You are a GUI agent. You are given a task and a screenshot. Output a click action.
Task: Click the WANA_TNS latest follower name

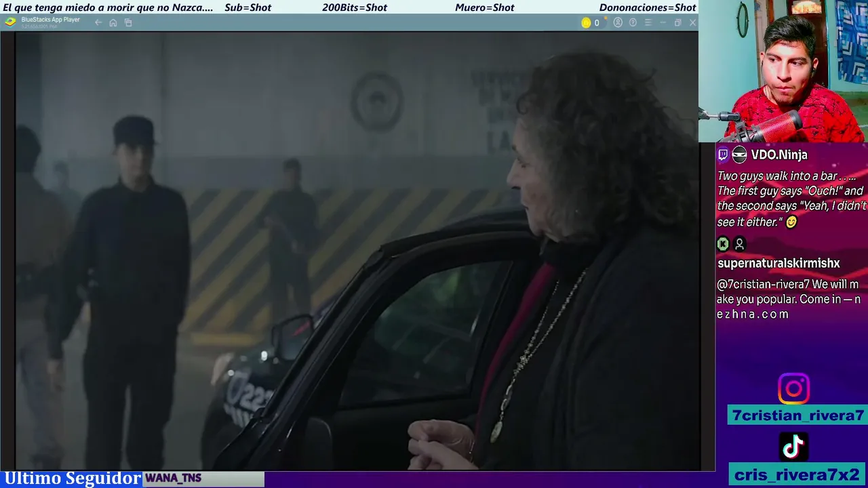(x=173, y=479)
